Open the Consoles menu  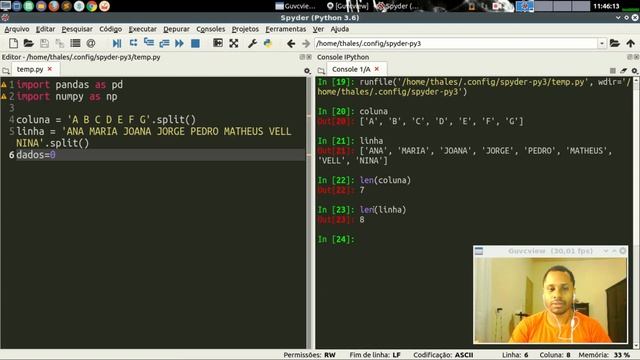(x=211, y=29)
